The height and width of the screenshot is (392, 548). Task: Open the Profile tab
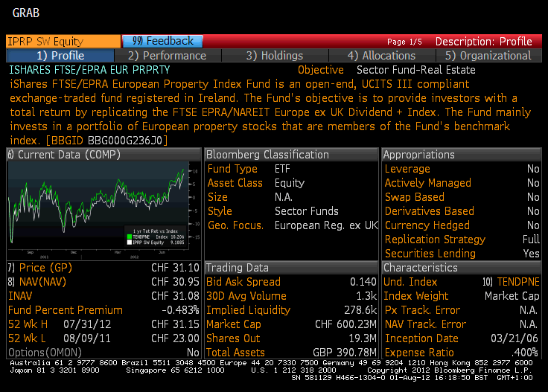coord(60,56)
